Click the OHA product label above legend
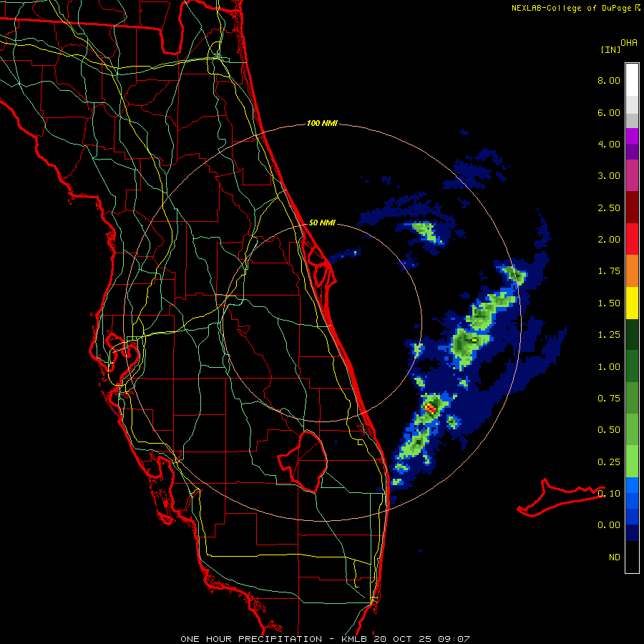Viewport: 644px width, 644px height. [x=629, y=42]
